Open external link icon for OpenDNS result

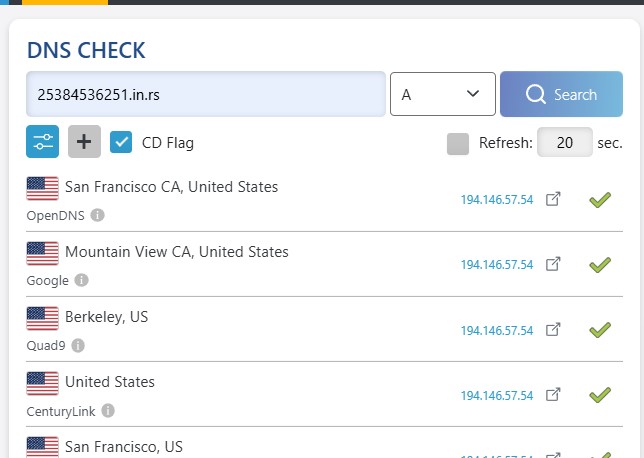[x=553, y=199]
